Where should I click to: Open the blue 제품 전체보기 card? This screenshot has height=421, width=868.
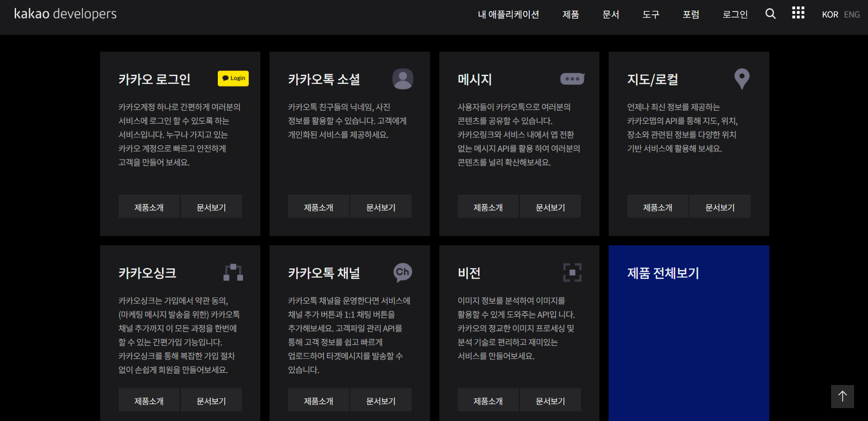point(689,333)
